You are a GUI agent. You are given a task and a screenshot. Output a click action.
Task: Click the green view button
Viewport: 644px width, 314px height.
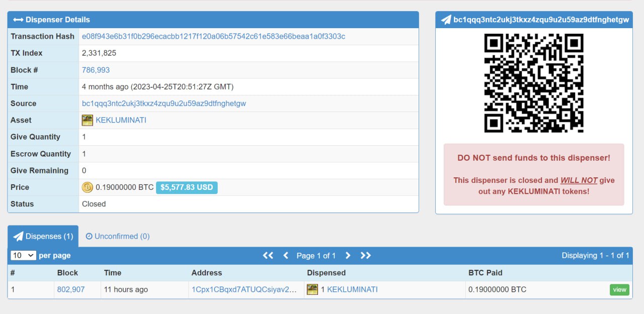point(619,289)
